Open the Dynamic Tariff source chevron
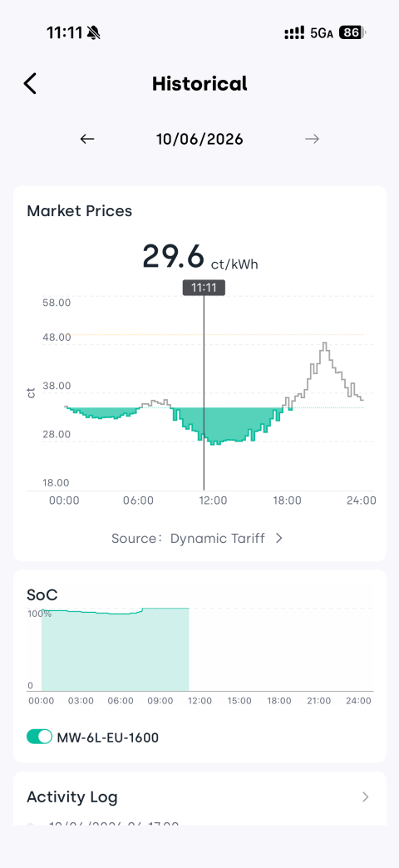The image size is (399, 868). pos(279,538)
